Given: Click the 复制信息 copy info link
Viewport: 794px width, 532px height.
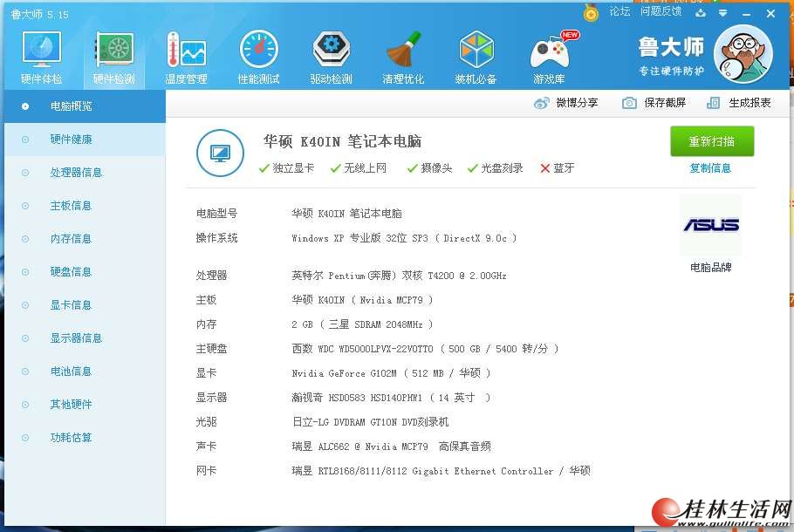Looking at the screenshot, I should [710, 168].
